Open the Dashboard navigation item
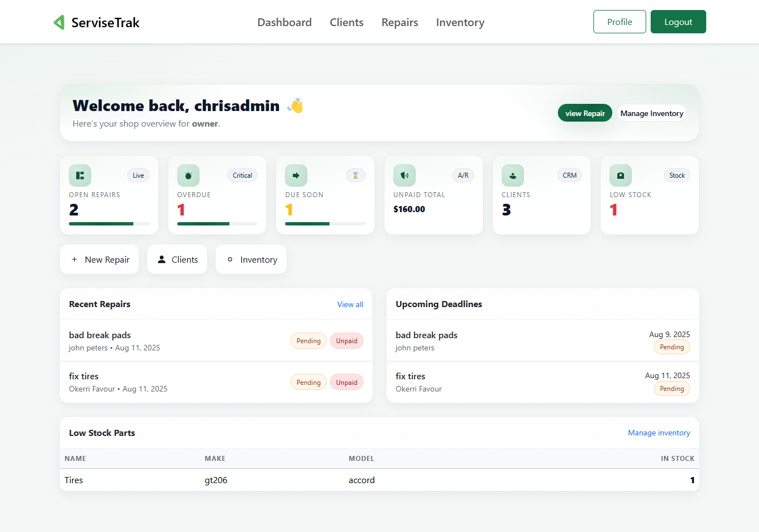This screenshot has height=532, width=759. point(284,22)
